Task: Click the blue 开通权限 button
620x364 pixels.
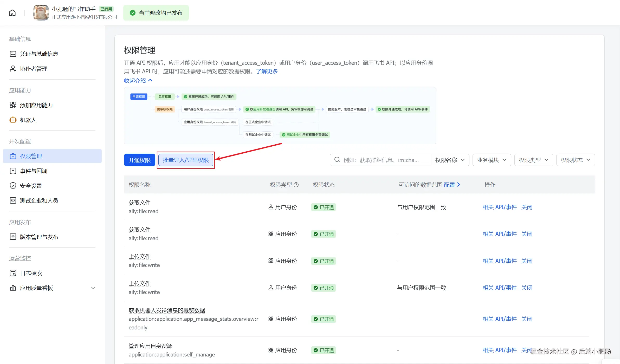Action: point(139,160)
